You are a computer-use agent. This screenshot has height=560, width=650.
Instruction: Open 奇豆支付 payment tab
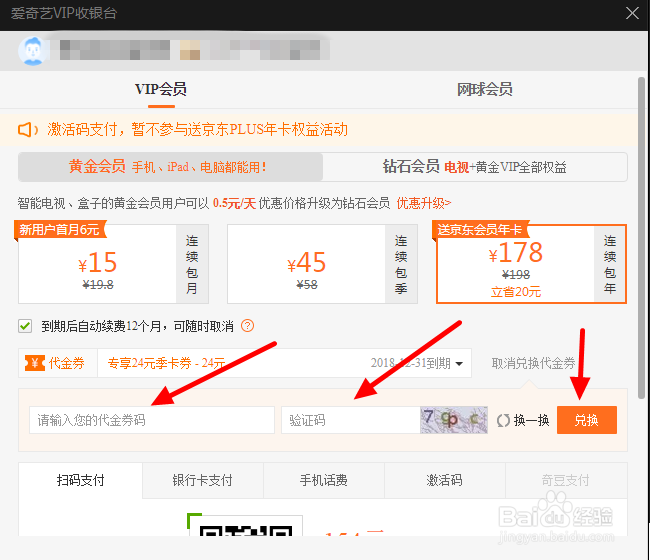(x=566, y=480)
